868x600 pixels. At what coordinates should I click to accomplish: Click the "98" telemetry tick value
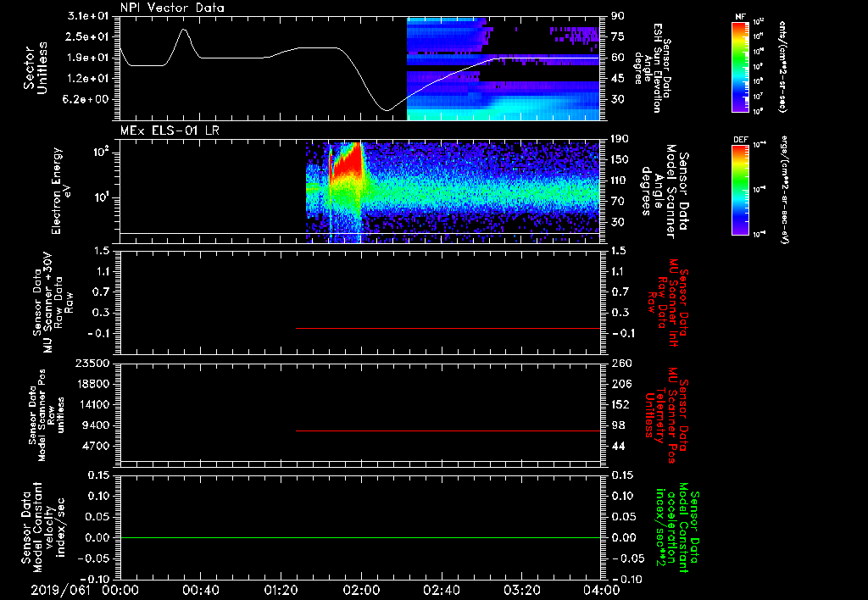point(618,425)
